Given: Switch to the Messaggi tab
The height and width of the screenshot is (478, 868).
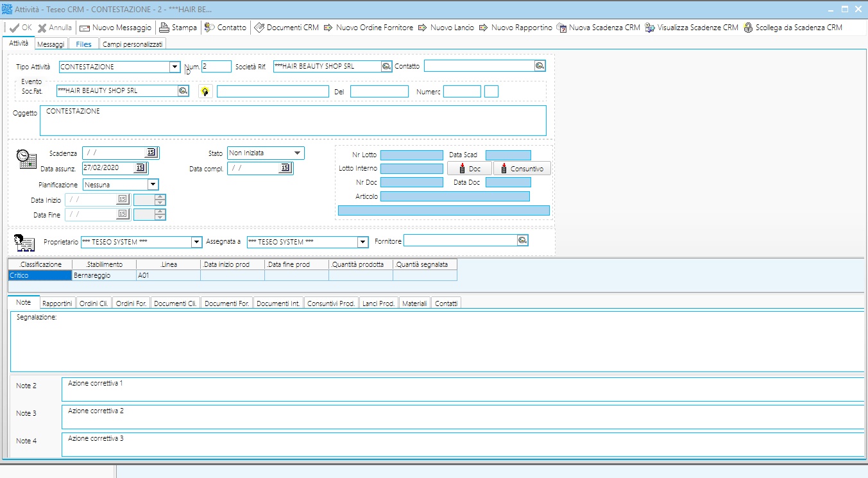Looking at the screenshot, I should click(51, 44).
